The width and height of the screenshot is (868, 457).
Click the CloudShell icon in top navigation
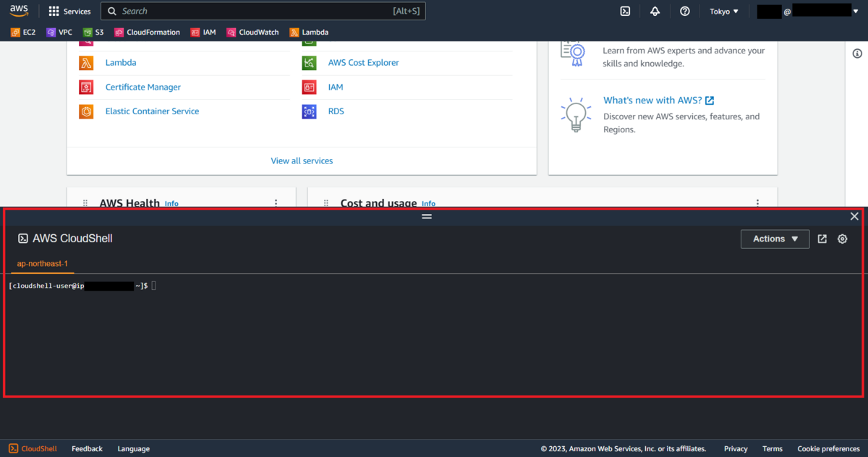point(625,11)
